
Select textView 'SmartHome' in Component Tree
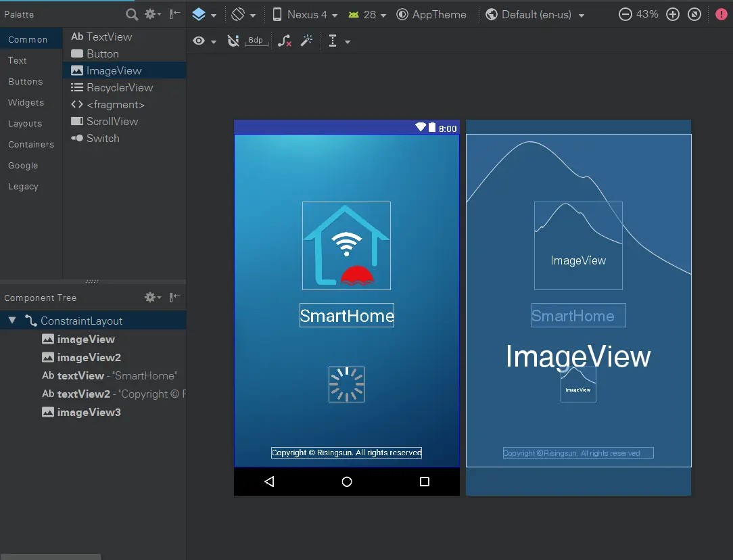pyautogui.click(x=93, y=375)
